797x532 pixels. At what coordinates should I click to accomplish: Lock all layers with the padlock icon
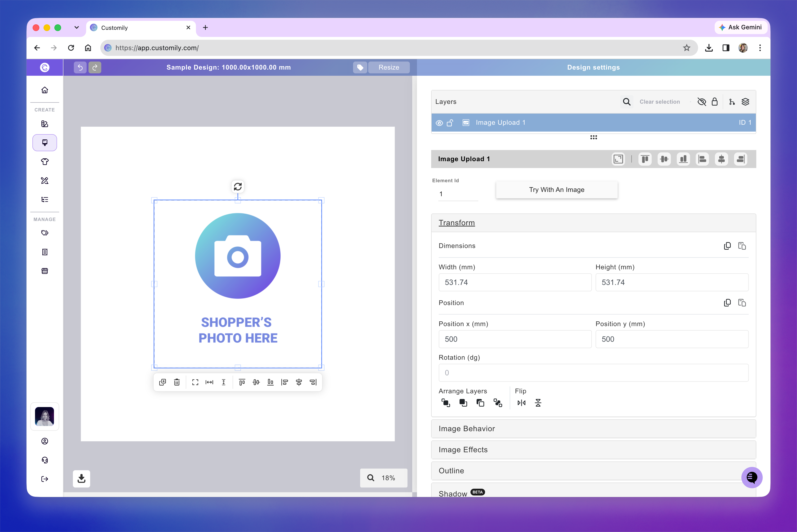coord(715,102)
